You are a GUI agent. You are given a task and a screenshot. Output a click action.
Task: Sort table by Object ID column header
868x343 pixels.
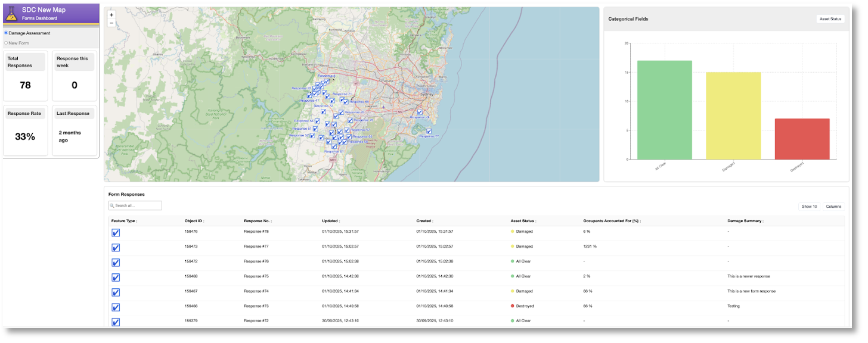194,221
